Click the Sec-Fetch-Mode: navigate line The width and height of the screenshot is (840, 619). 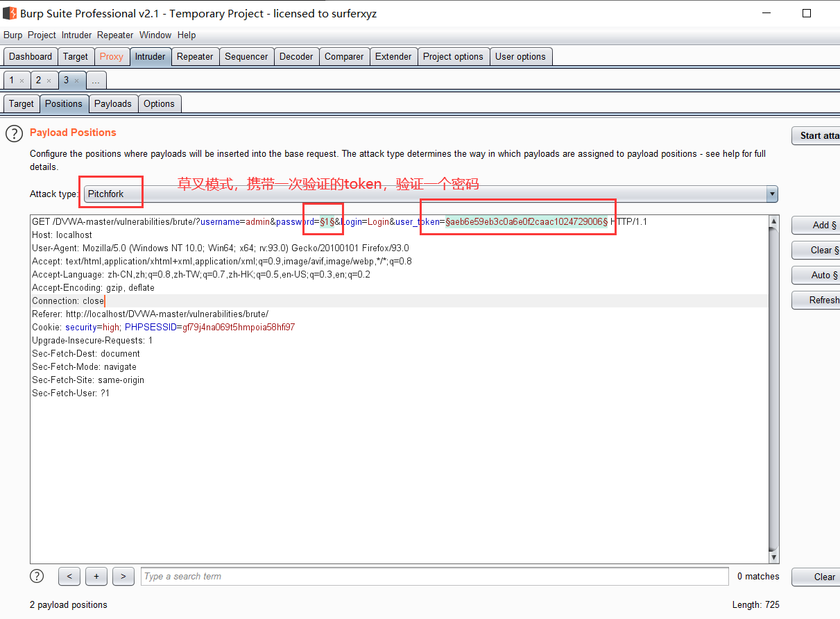(84, 367)
